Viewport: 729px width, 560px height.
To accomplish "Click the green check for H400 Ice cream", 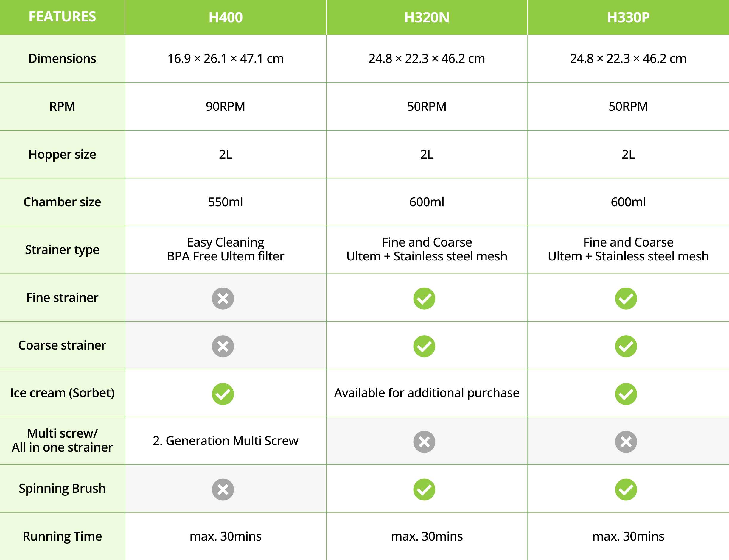I will [x=223, y=394].
